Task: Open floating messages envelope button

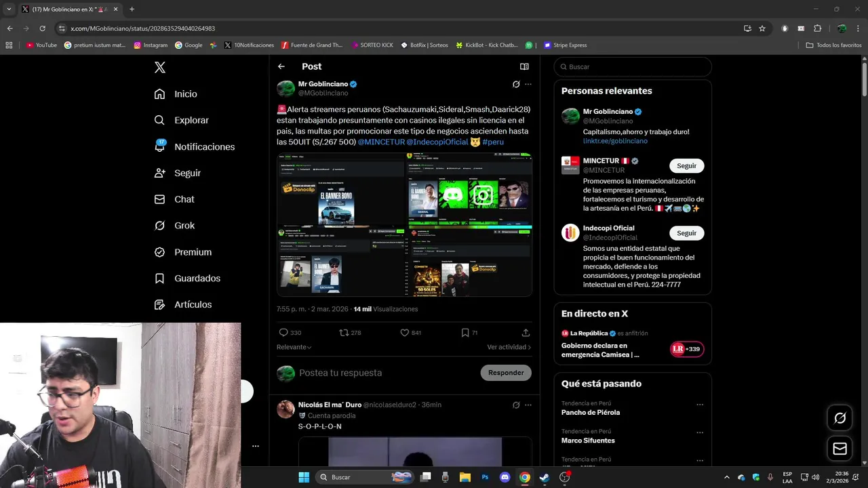Action: coord(840,449)
